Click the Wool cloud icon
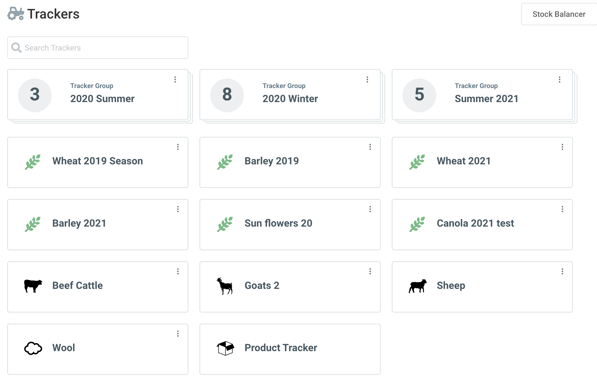This screenshot has height=382, width=597. tap(33, 348)
